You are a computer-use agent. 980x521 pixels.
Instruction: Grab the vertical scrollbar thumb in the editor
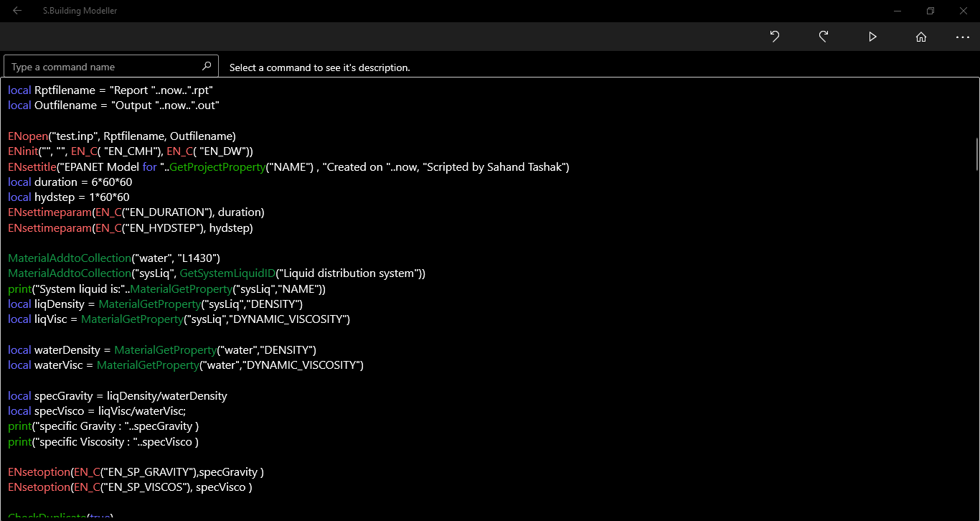coord(976,154)
